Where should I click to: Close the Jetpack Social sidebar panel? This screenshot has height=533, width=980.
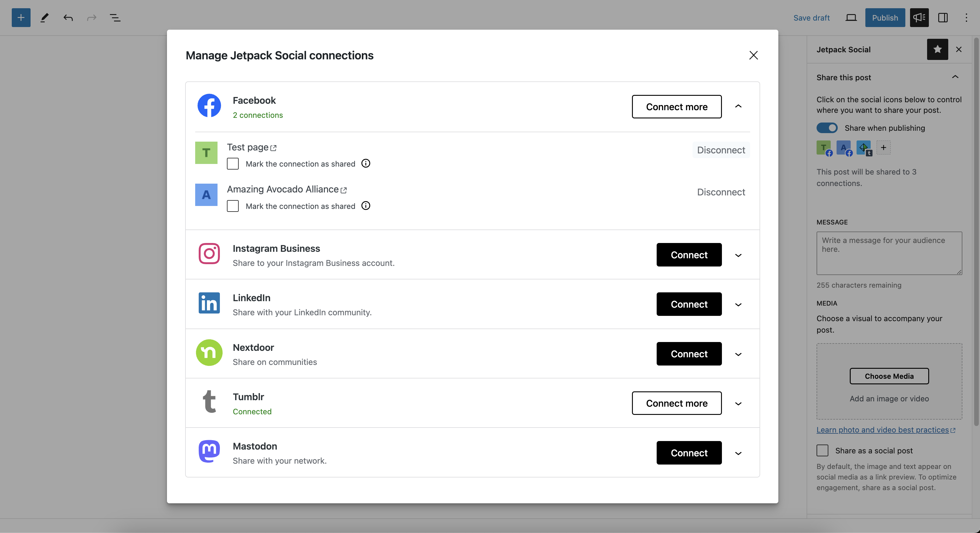tap(959, 49)
